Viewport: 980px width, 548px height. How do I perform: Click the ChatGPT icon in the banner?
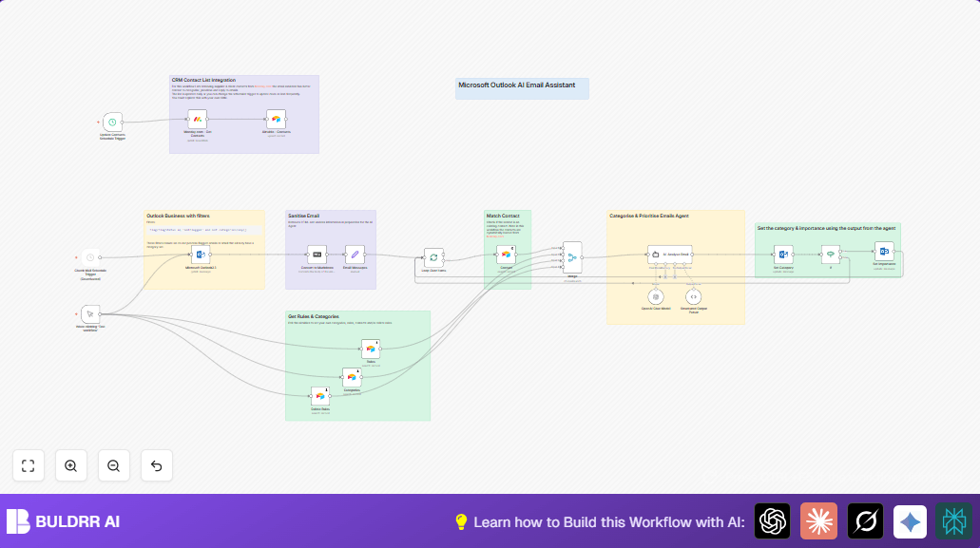(x=773, y=521)
